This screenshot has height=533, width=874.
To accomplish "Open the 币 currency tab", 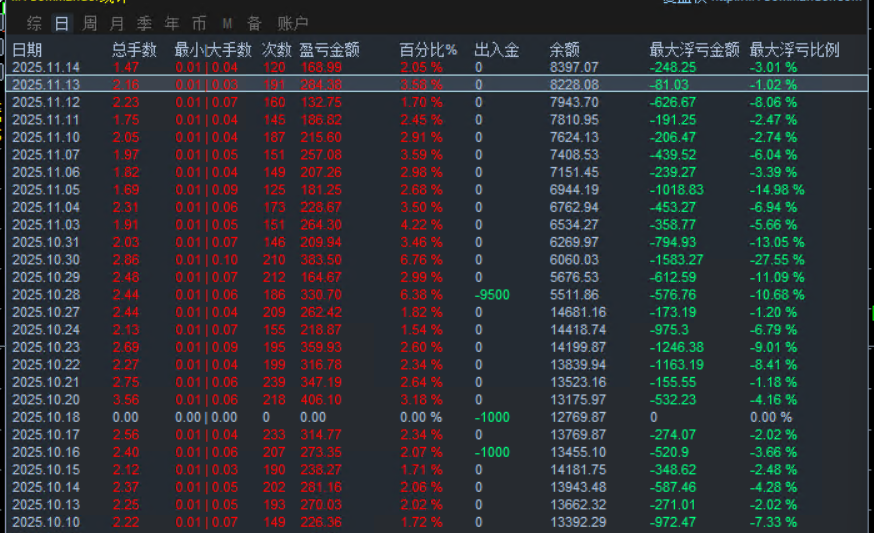I will click(199, 23).
